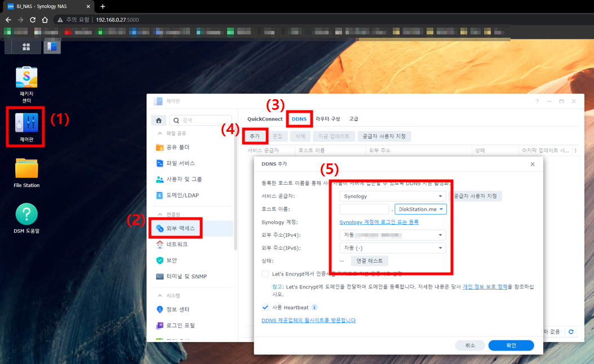
Task: Switch to the QuickConnect tab
Action: 265,119
